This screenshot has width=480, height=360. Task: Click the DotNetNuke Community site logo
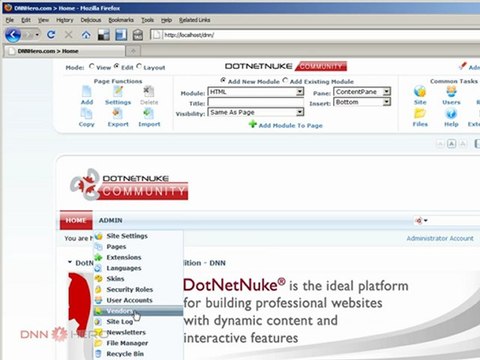pos(129,184)
